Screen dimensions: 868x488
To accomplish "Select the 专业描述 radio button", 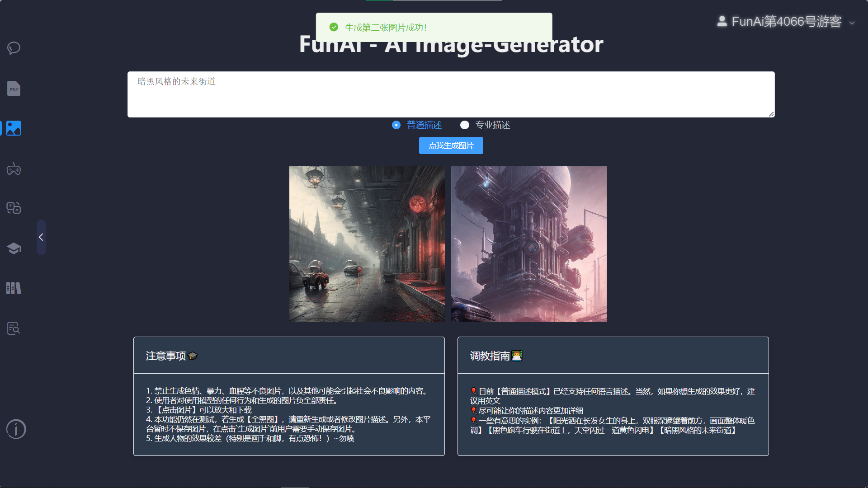I will pyautogui.click(x=464, y=125).
